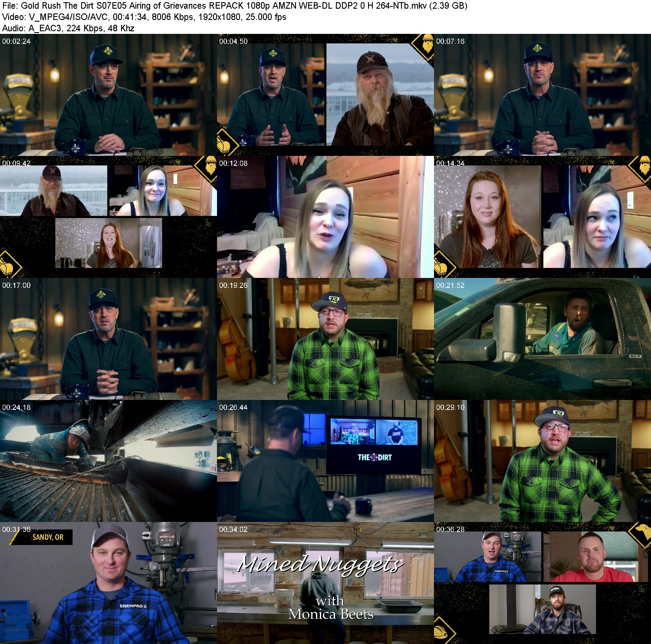Click THE DIRT logo on the monitor
Screen dimensions: 651x644
[x=375, y=457]
